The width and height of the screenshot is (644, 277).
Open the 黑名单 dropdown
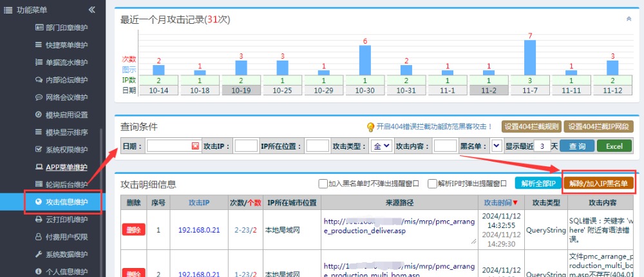[x=496, y=146]
